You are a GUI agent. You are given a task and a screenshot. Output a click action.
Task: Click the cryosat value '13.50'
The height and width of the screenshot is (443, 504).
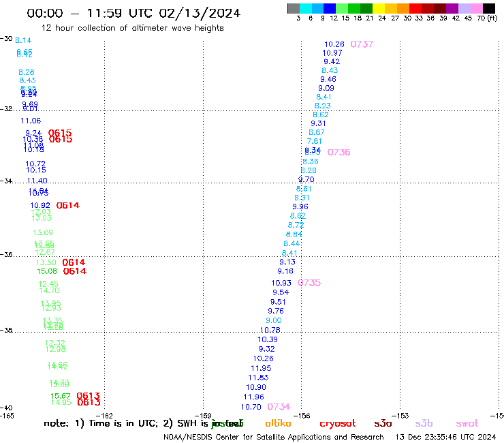point(46,263)
